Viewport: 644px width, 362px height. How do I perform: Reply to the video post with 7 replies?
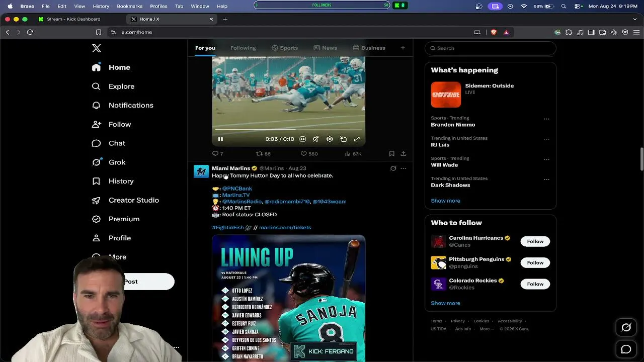[218, 153]
